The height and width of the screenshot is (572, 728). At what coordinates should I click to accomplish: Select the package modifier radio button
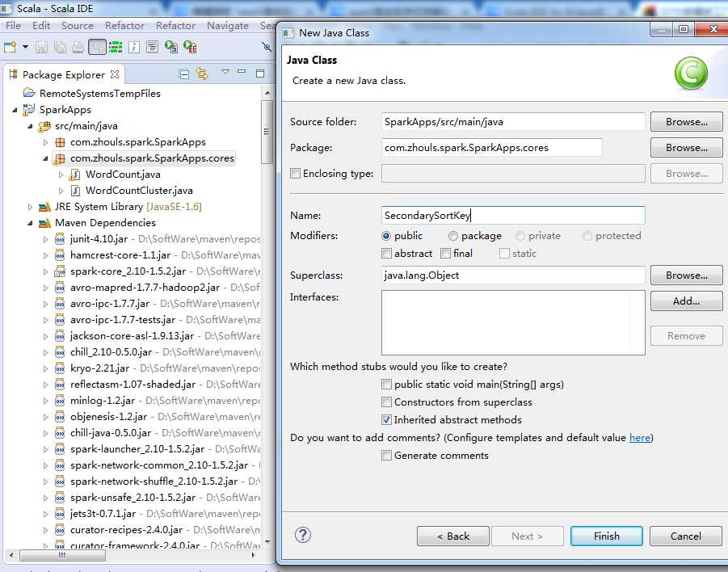pyautogui.click(x=452, y=236)
